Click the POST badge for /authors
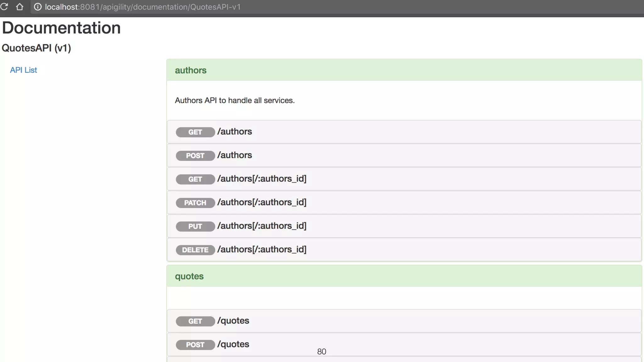Image resolution: width=644 pixels, height=362 pixels. point(195,156)
